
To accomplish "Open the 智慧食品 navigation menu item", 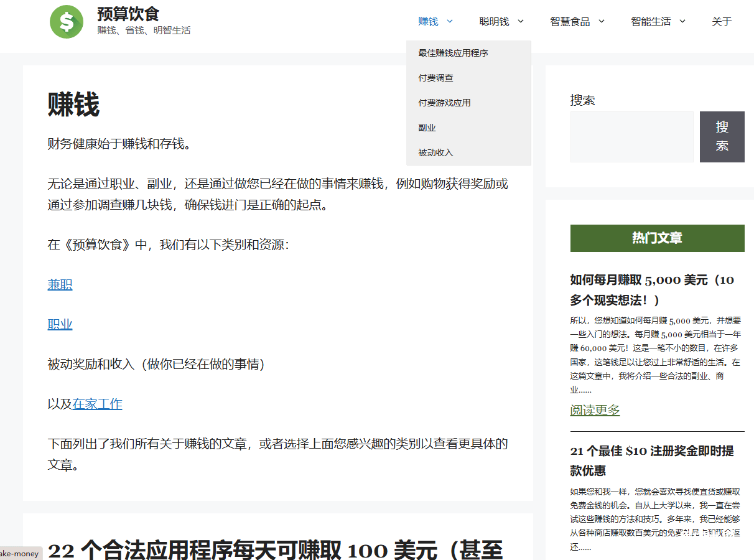I will tap(570, 22).
